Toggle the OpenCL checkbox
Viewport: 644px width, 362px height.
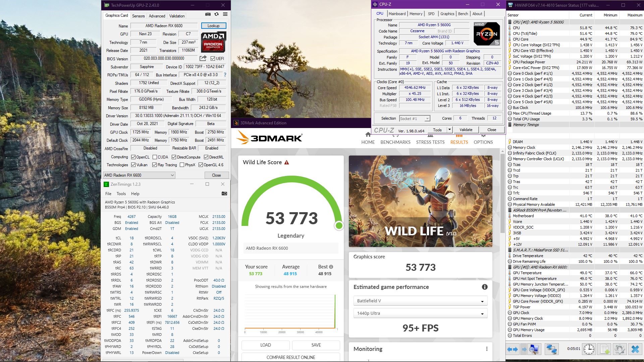coord(133,157)
